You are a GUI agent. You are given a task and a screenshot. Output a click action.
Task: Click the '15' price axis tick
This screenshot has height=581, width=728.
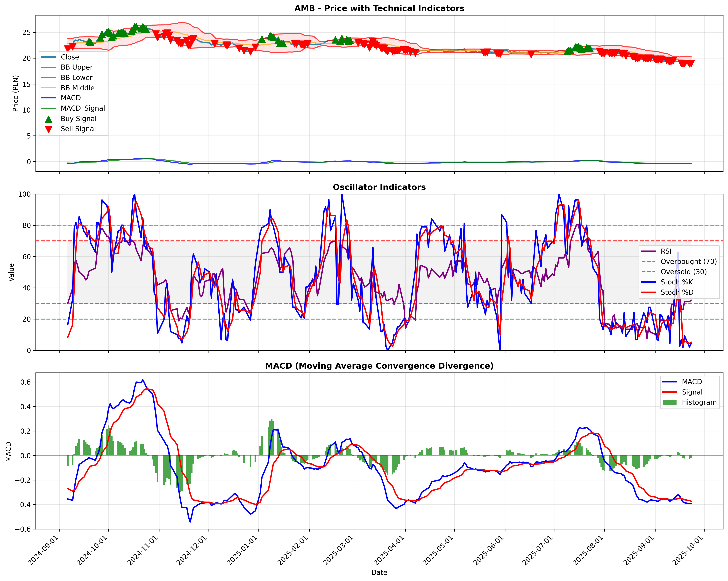(x=27, y=84)
